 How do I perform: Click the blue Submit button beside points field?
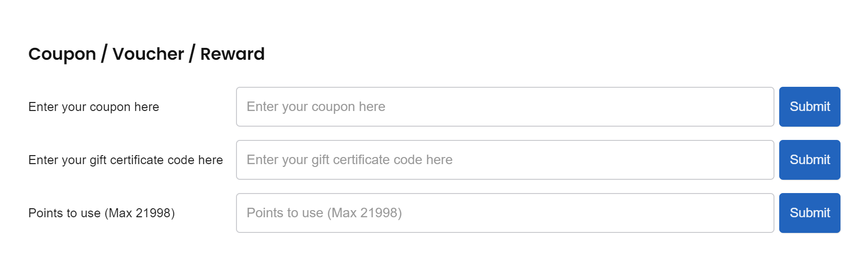point(810,213)
